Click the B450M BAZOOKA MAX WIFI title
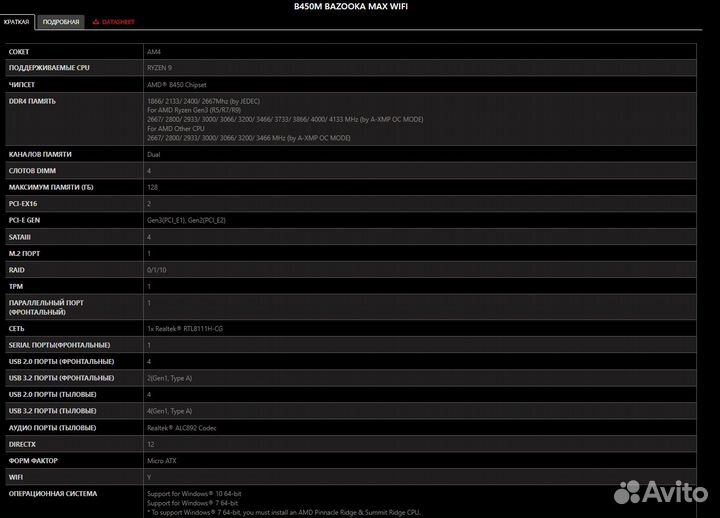 point(358,7)
